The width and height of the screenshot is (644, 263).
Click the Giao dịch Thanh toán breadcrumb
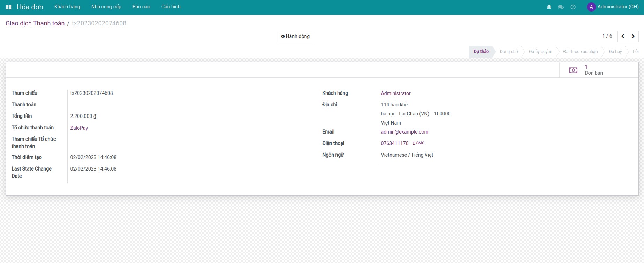point(35,23)
